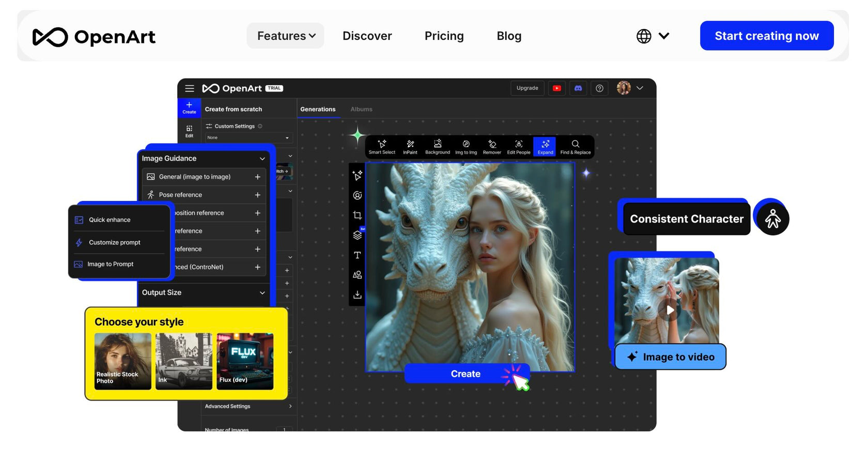
Task: Pick the Ink style thumbnail
Action: click(183, 361)
